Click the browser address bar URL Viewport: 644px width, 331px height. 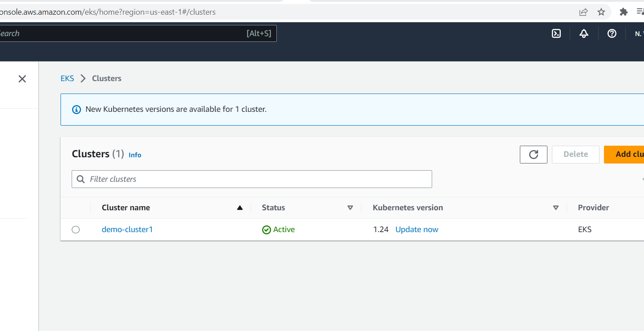pyautogui.click(x=107, y=12)
